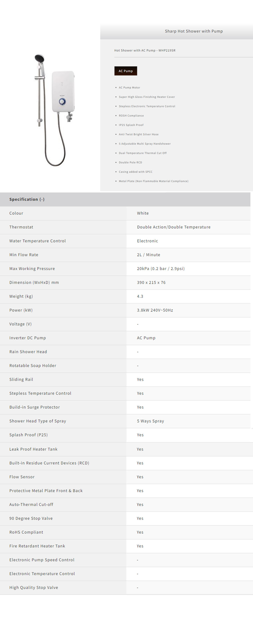
Task: Click the Min Flow Rate row label
Action: 24,255
